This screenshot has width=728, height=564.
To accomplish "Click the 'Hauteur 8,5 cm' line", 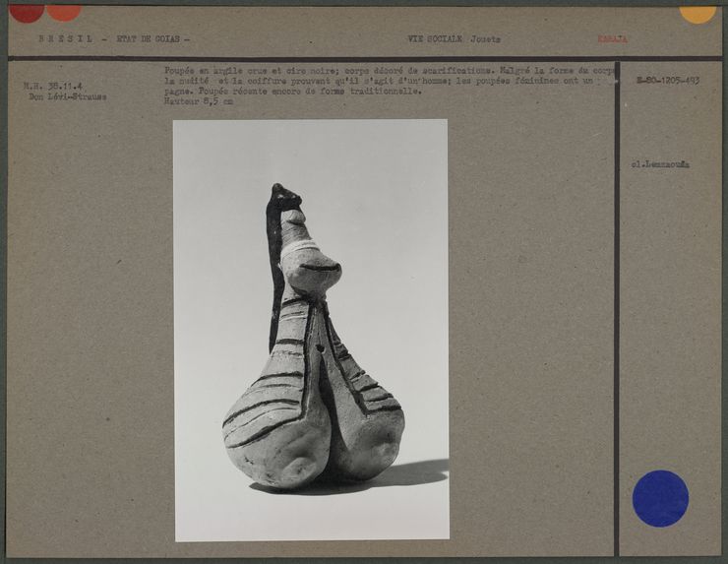I will [199, 100].
